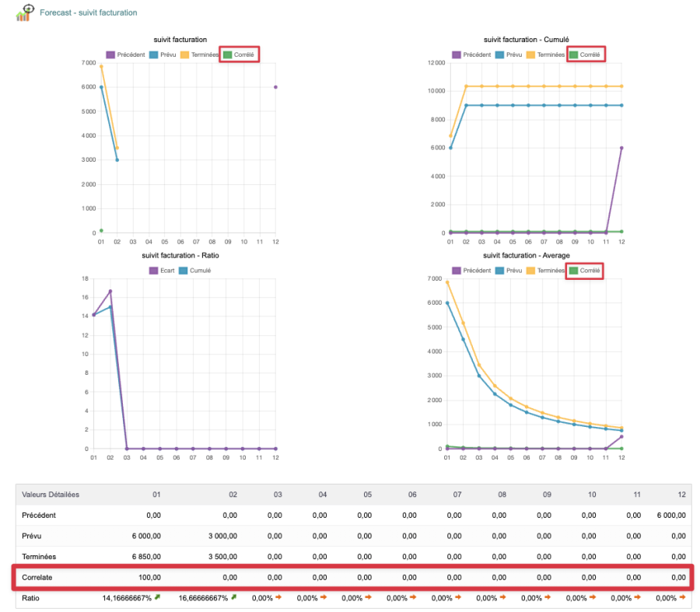
Task: Click the Valeurs Détaillées table header
Action: pos(51,495)
